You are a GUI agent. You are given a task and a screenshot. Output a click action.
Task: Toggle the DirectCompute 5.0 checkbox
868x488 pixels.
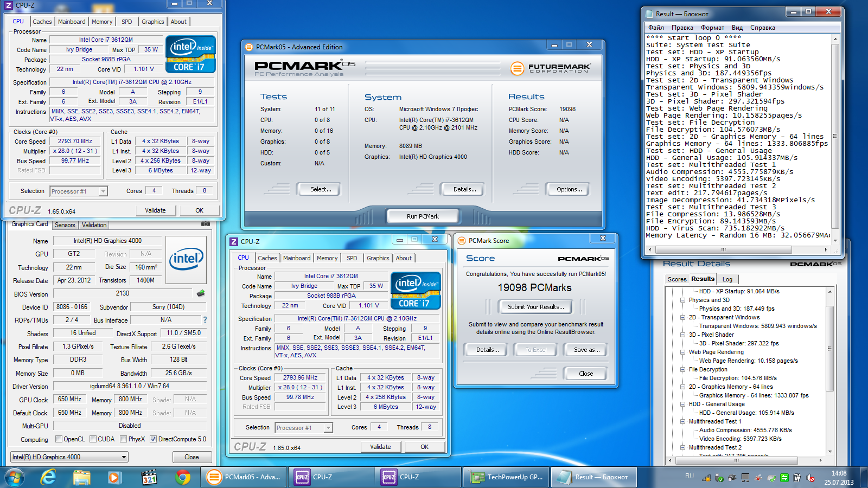click(154, 439)
